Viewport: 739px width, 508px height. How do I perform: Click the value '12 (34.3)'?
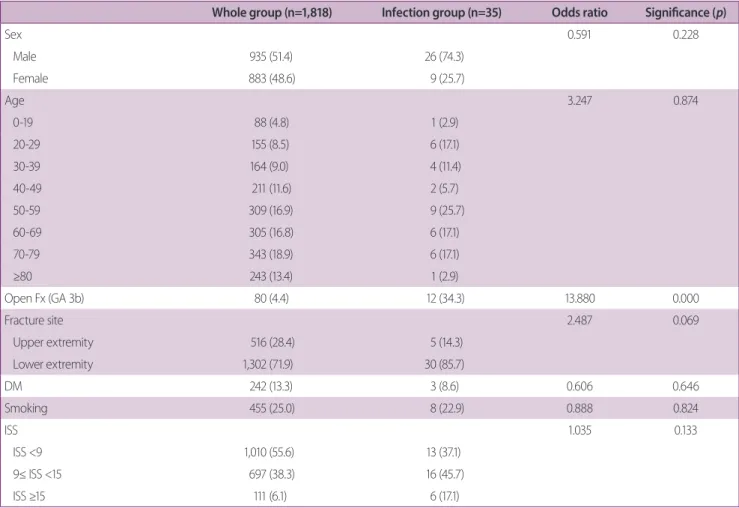click(x=445, y=298)
